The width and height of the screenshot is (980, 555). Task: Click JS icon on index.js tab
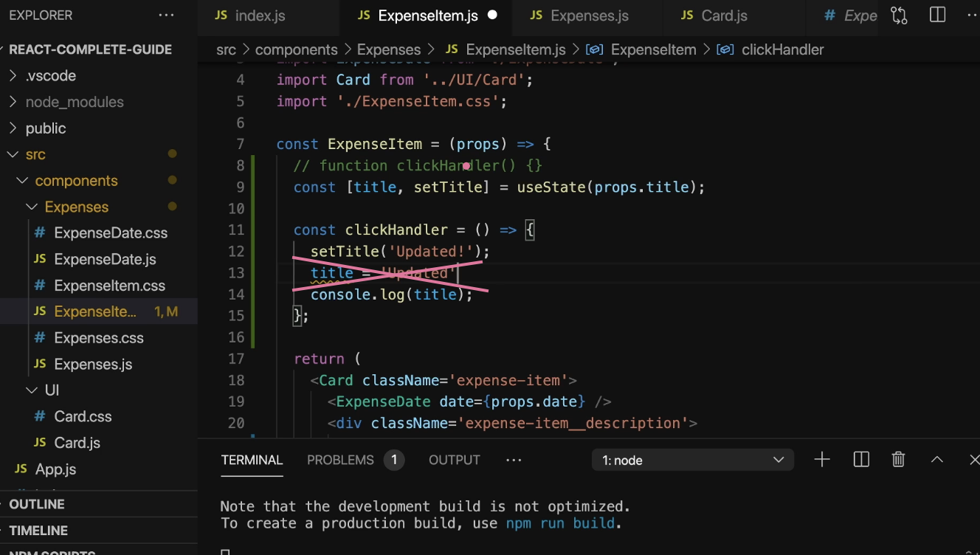[221, 15]
